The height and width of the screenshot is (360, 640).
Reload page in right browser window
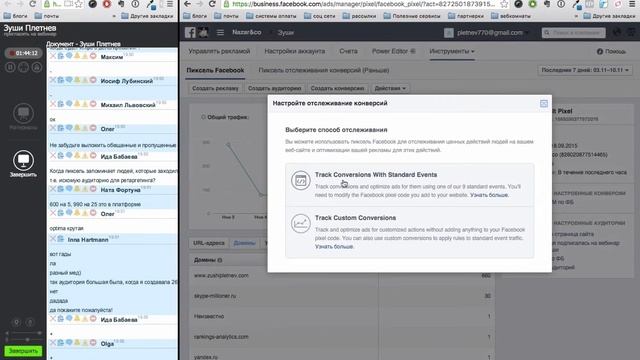click(x=212, y=4)
